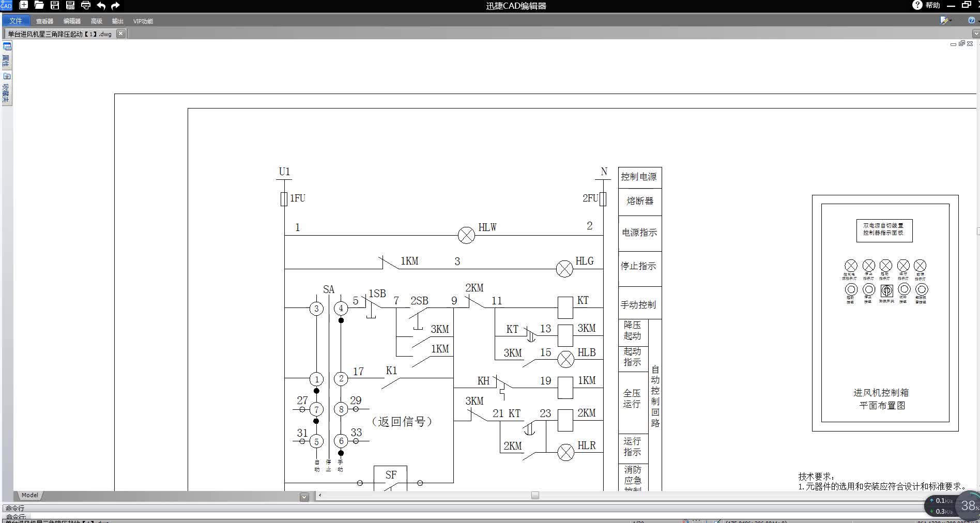This screenshot has height=523, width=980.
Task: Click the 控制电源 label cell
Action: [x=640, y=177]
